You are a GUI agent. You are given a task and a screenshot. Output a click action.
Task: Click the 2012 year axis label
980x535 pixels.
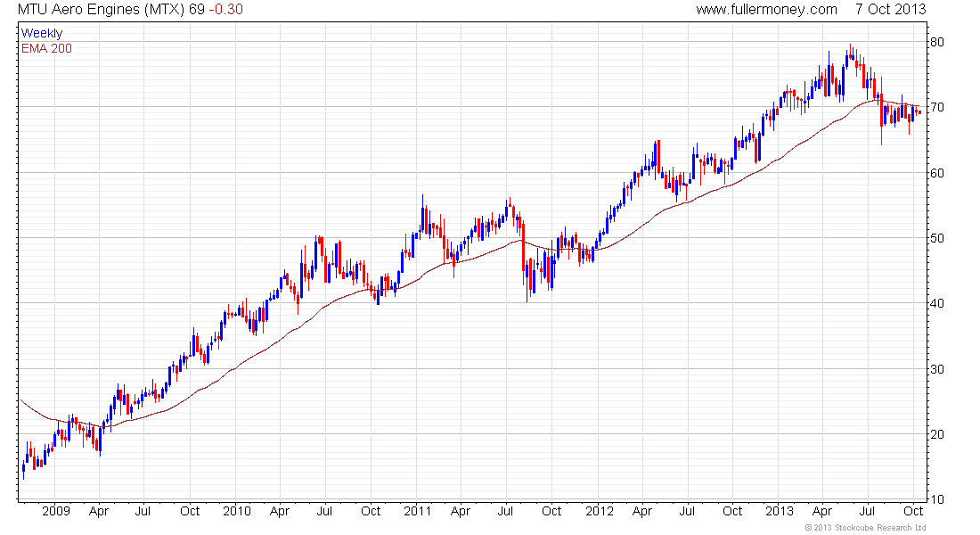600,511
